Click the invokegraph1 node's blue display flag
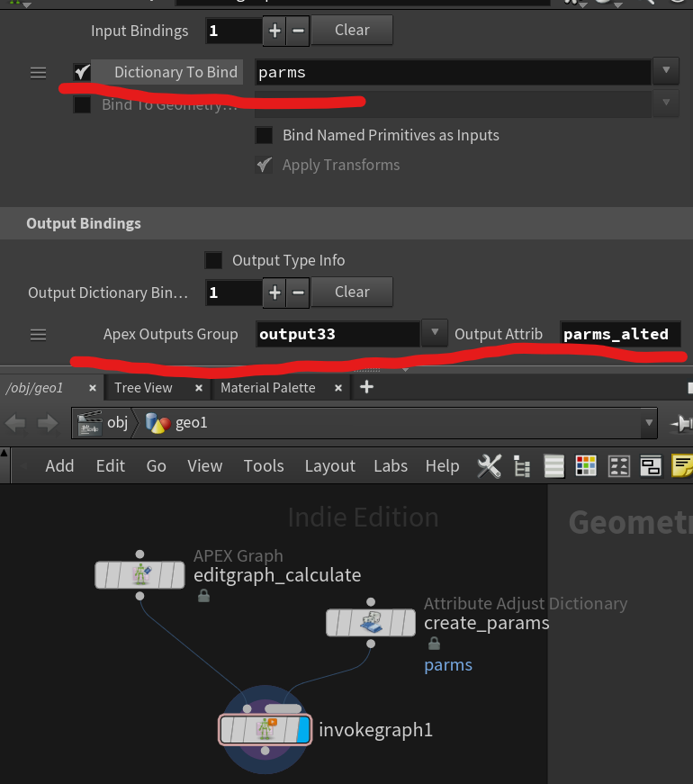This screenshot has height=784, width=693. [x=303, y=729]
